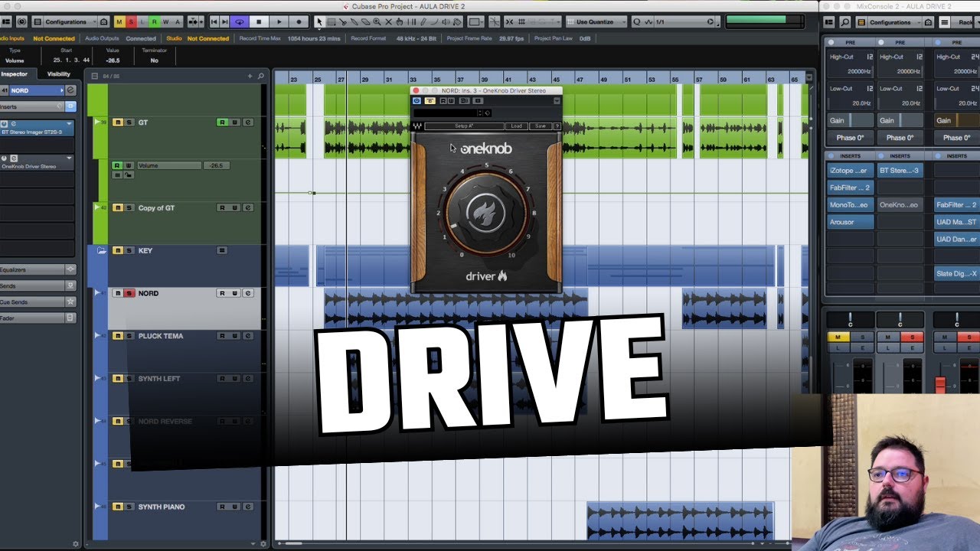This screenshot has width=980, height=551.
Task: Toggle global Mute M button in toolbar
Action: (x=119, y=21)
